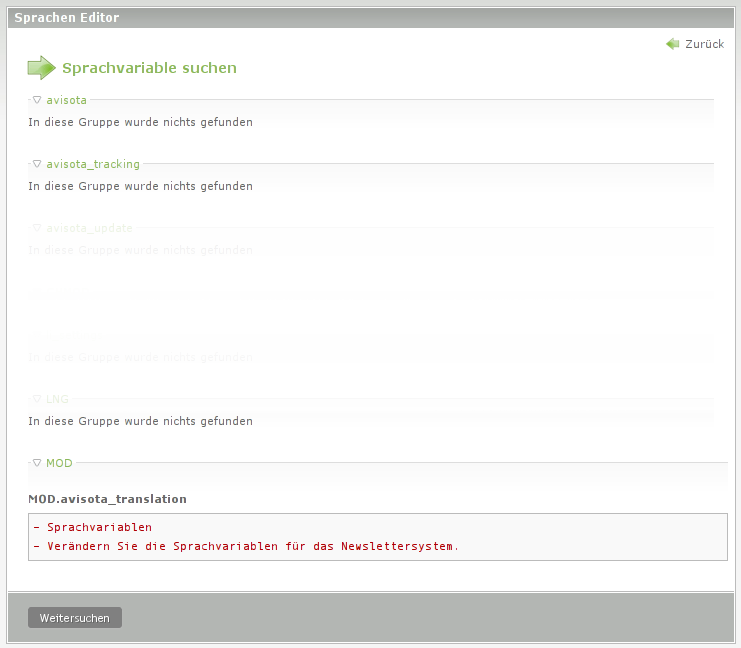This screenshot has height=648, width=741.
Task: Select the avisota_tracking group label
Action: 93,164
